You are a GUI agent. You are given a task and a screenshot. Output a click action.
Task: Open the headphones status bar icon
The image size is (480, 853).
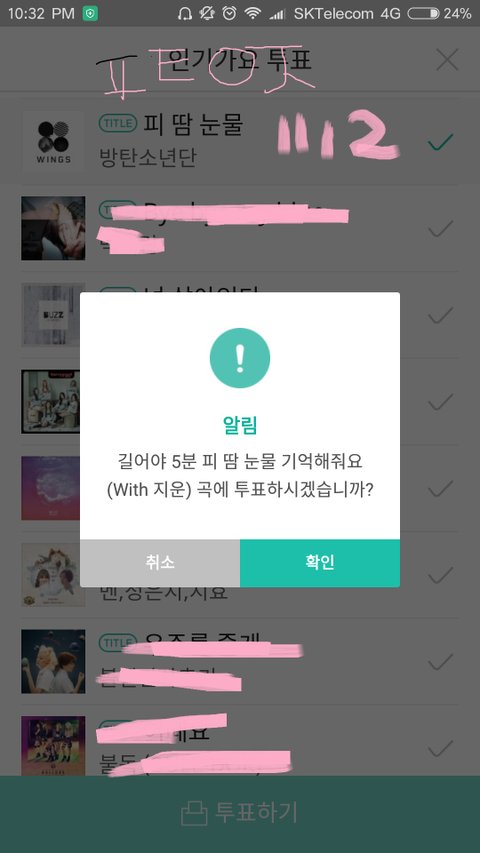pos(185,14)
